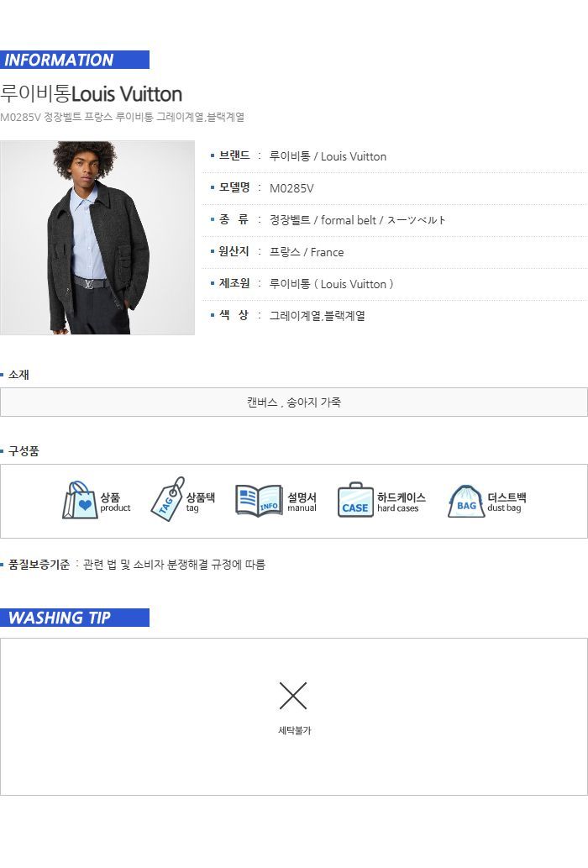The image size is (588, 868).
Task: Click the TAG label icon
Action: [x=168, y=499]
